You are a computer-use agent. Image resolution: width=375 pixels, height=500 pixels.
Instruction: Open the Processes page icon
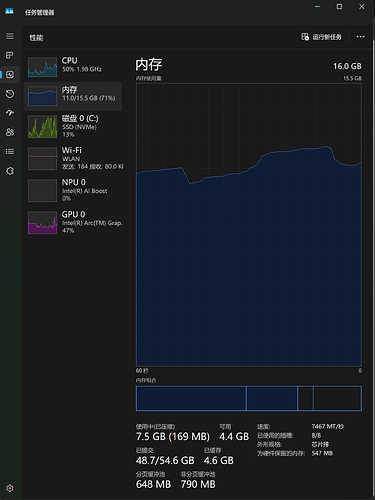[10, 55]
